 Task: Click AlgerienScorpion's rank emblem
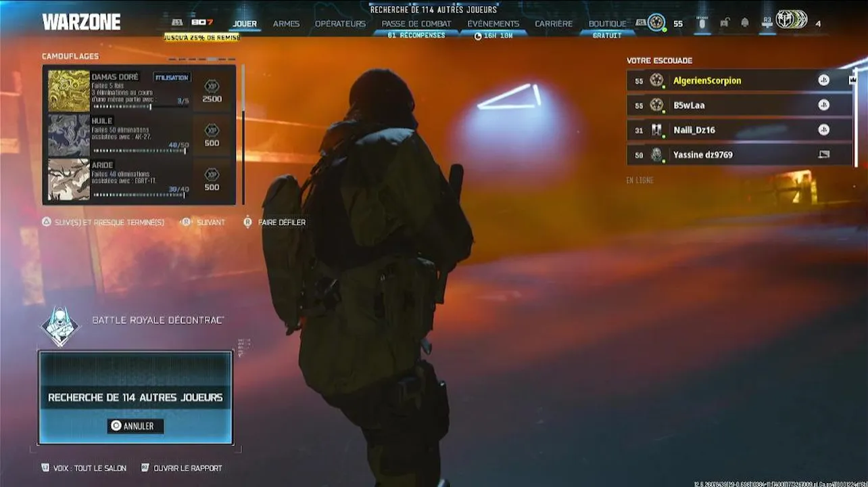[x=656, y=80]
